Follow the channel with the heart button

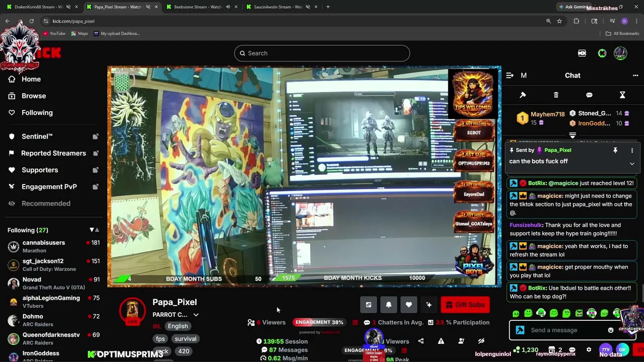[x=409, y=305]
